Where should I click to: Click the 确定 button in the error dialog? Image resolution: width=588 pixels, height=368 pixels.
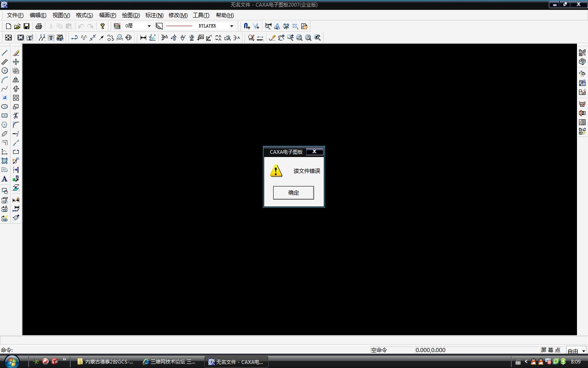click(x=293, y=193)
